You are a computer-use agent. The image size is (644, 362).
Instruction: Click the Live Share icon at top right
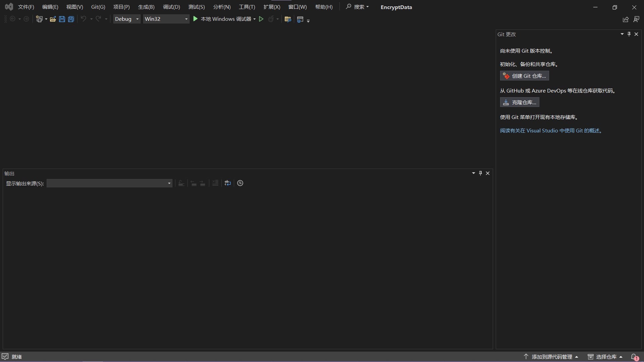pyautogui.click(x=626, y=19)
